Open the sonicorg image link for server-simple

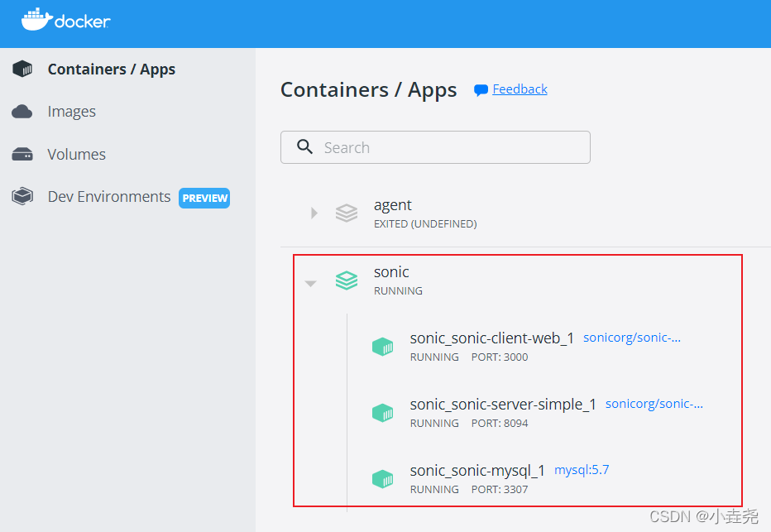pos(654,404)
